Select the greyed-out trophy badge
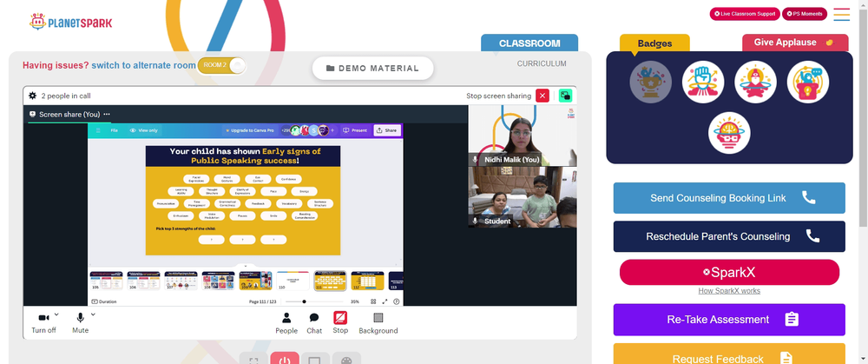 point(650,82)
